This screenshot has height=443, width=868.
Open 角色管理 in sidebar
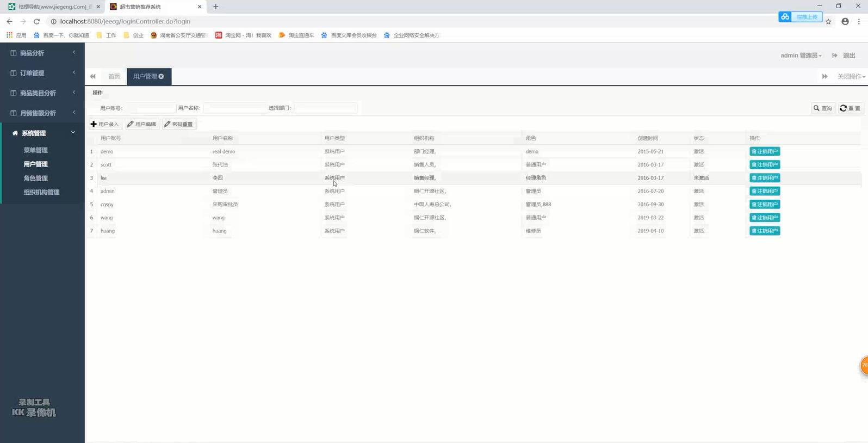[x=35, y=179]
